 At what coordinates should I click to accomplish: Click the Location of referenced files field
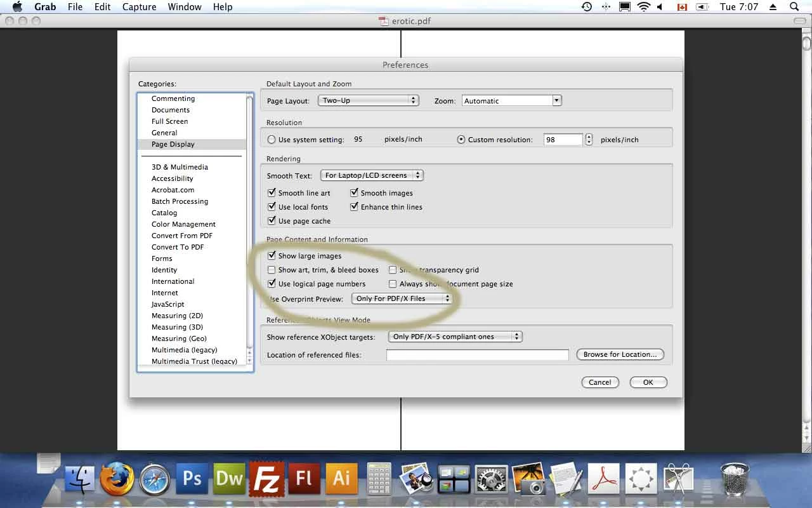pyautogui.click(x=478, y=355)
